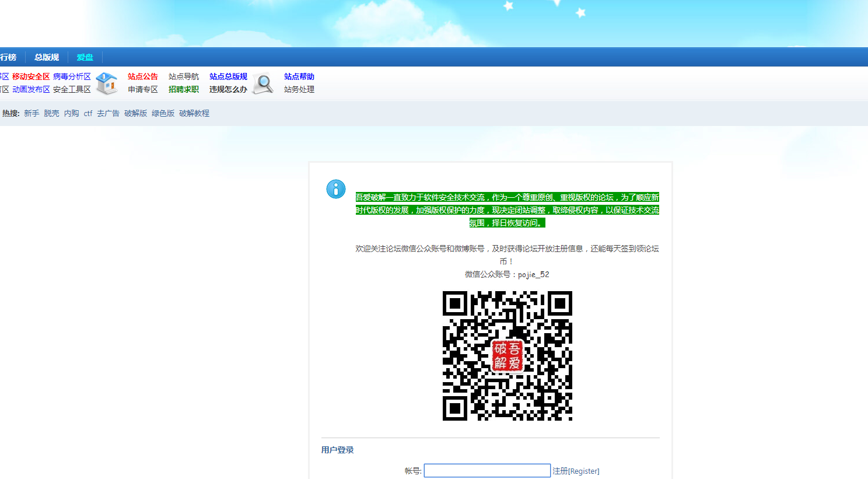This screenshot has width=868, height=479.
Task: Open the 站点导航 link
Action: pos(184,76)
